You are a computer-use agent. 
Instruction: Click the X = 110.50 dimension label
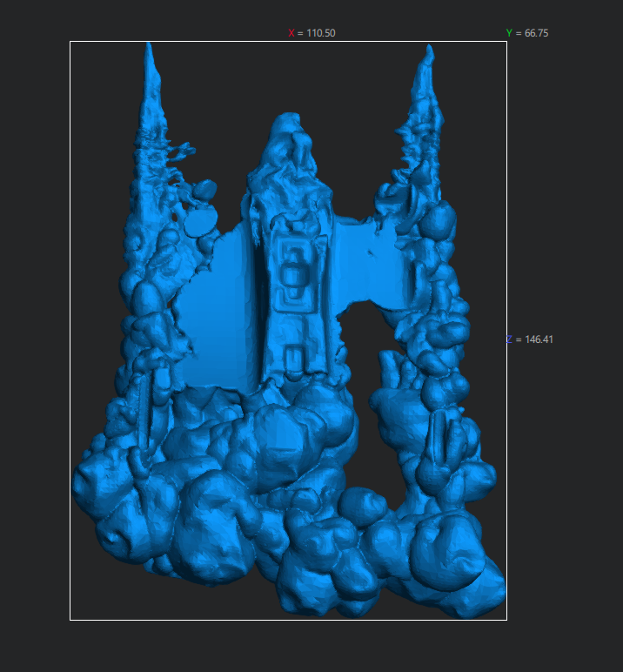coord(311,33)
